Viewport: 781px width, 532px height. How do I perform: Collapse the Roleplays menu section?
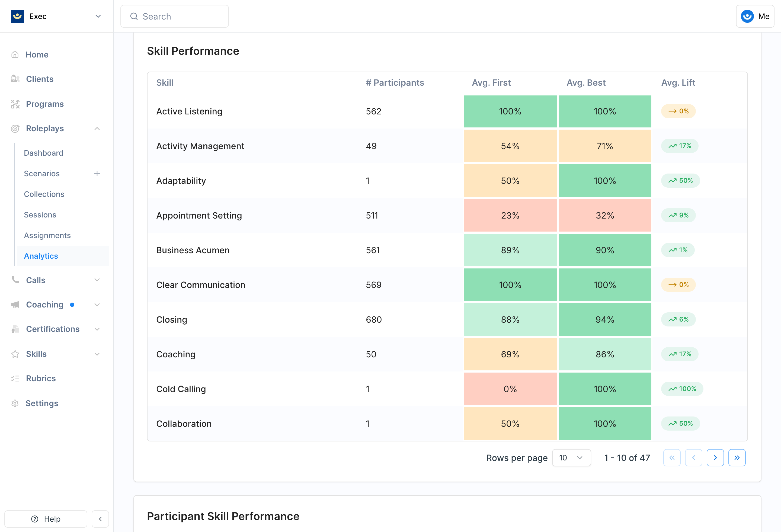[x=97, y=128]
